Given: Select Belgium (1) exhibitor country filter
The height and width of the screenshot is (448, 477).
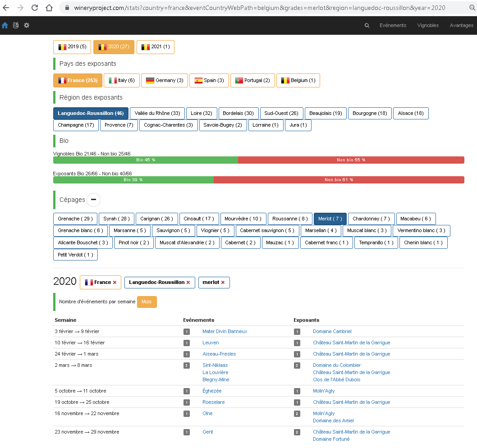Looking at the screenshot, I should [x=298, y=81].
